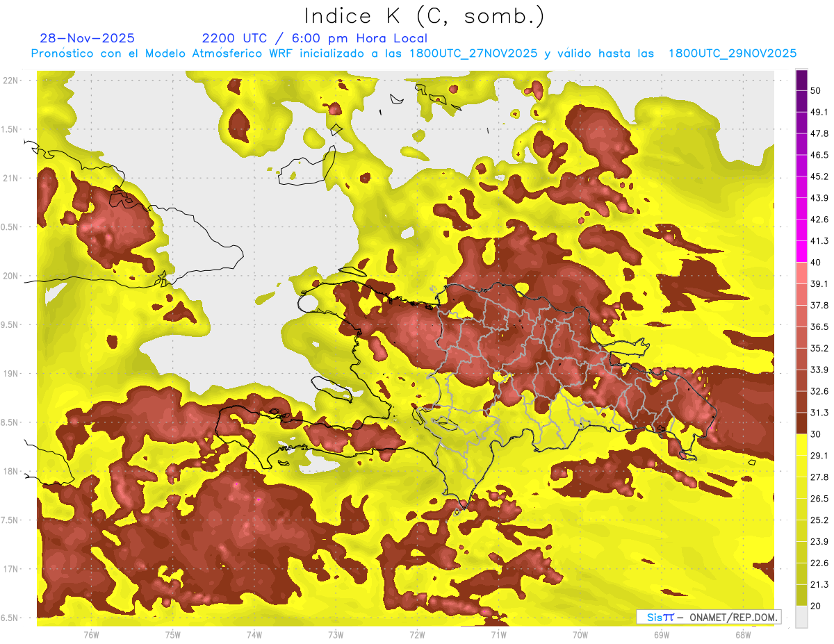This screenshot has height=644, width=834.
Task: Click the "21N" latitude axis label
Action: [x=11, y=178]
